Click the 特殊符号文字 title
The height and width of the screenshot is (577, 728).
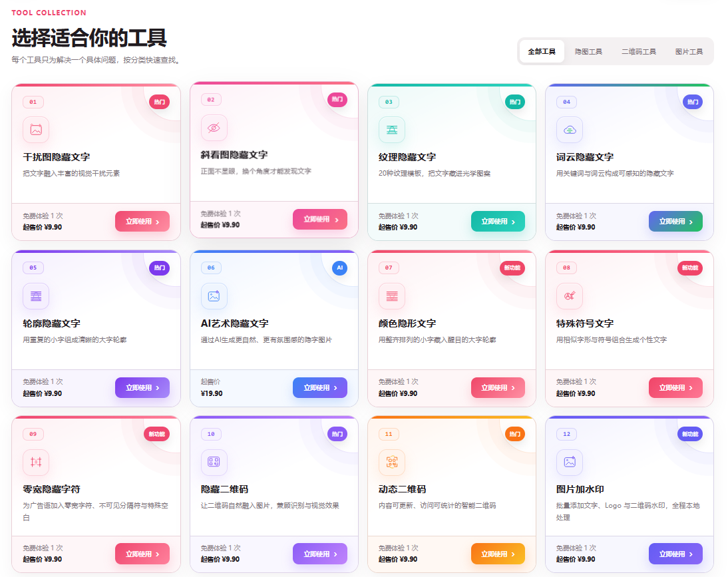(585, 323)
